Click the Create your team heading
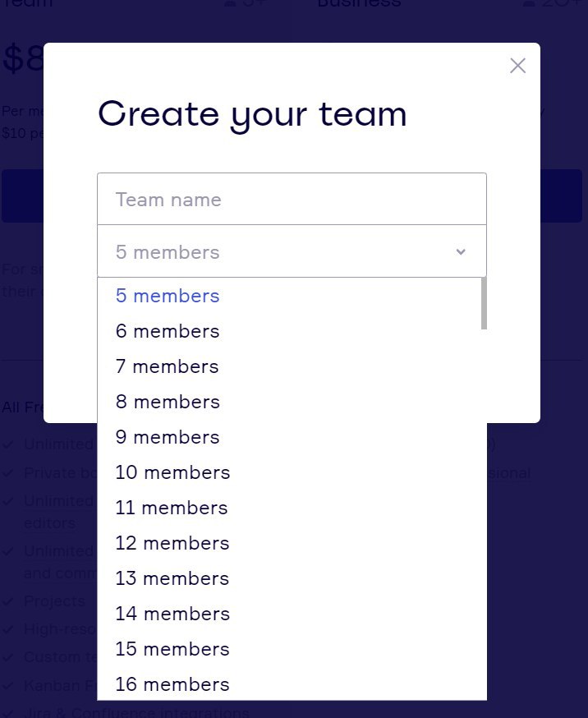This screenshot has height=718, width=588. pos(252,114)
